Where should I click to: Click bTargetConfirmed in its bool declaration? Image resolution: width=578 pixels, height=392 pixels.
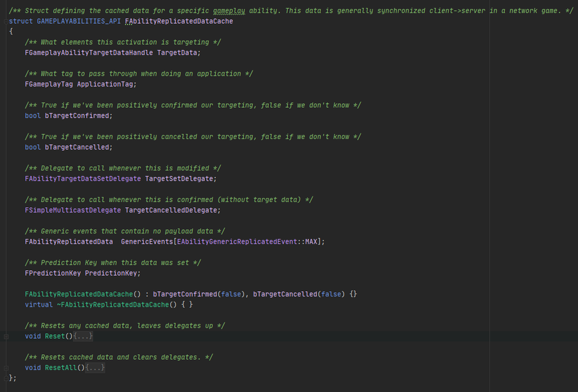[x=77, y=115]
